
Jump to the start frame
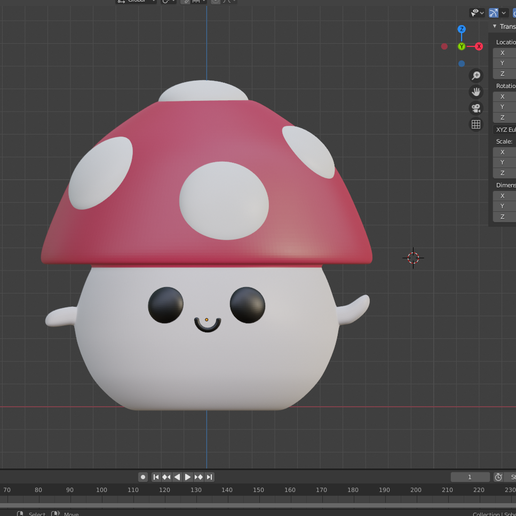(156, 477)
